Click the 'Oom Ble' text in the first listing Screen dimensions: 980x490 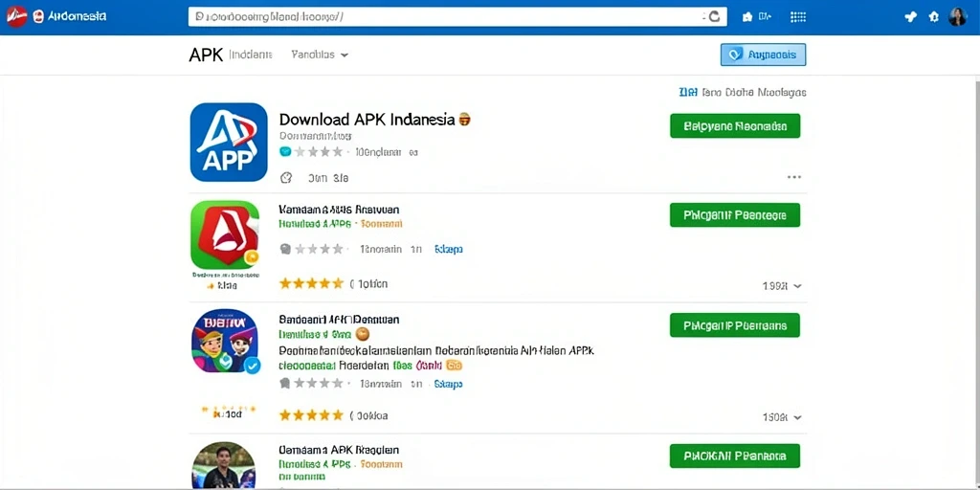(328, 178)
